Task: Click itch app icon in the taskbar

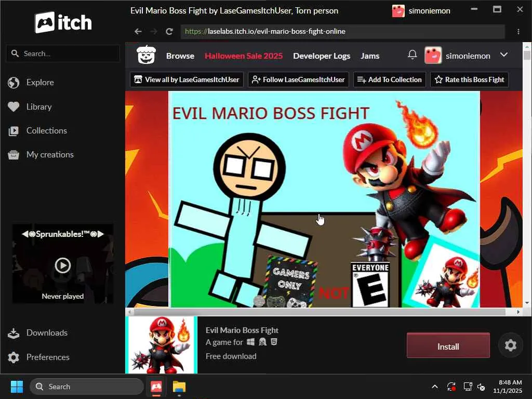Action: [x=156, y=387]
